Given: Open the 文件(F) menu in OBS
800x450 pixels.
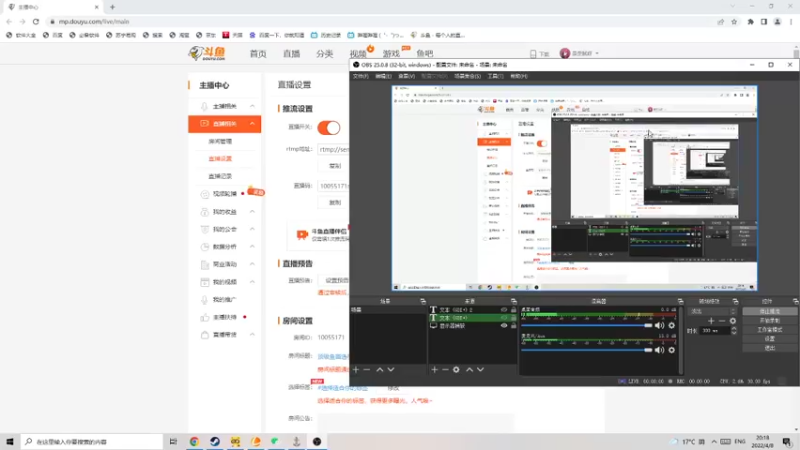Looking at the screenshot, I should click(360, 76).
